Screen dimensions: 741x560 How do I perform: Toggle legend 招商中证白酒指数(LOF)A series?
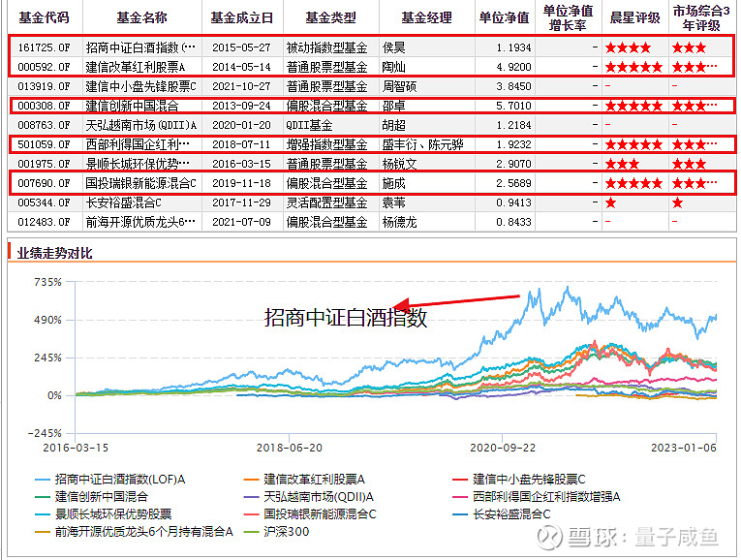[109, 480]
